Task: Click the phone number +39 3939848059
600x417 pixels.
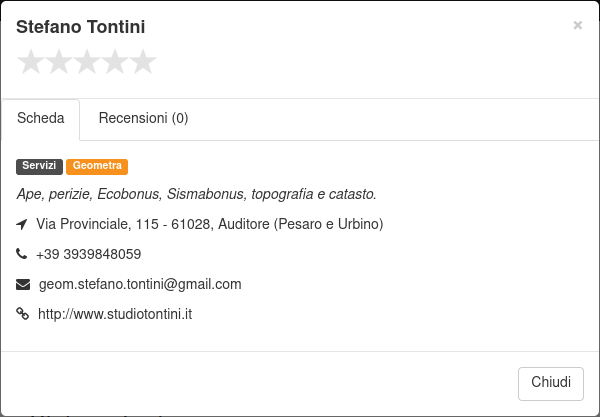Action: point(89,254)
